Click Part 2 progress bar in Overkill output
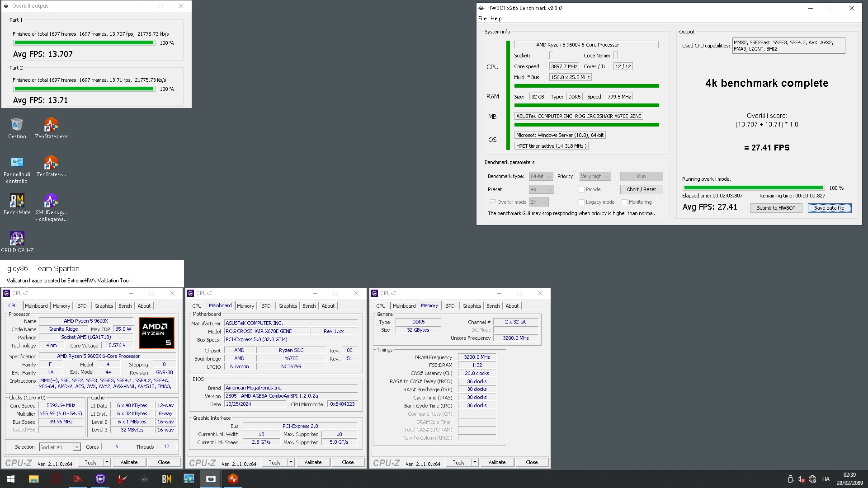 point(84,89)
